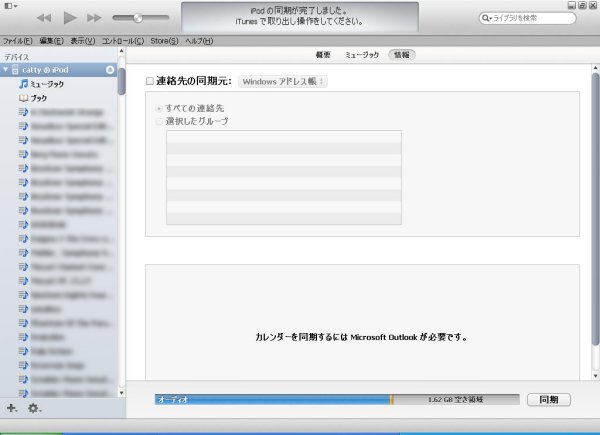
Task: Open ブック under the iPod in sidebar
Action: pyautogui.click(x=38, y=98)
